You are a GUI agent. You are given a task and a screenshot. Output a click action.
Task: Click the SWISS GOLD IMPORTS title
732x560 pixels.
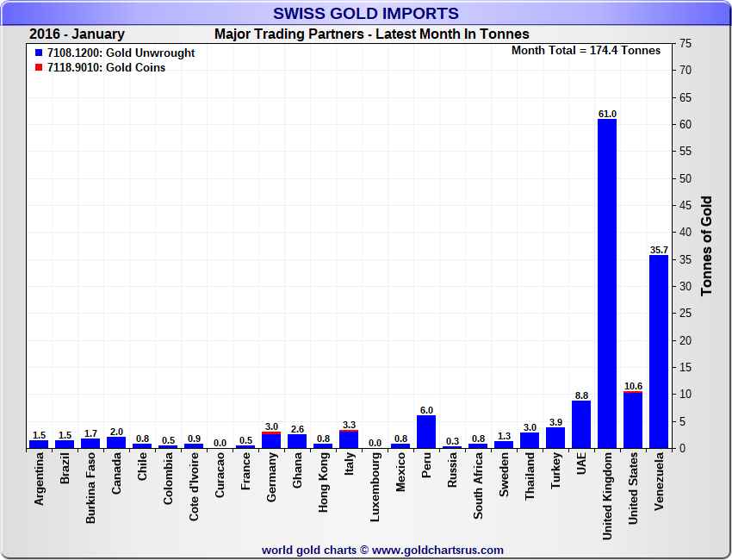[x=365, y=13]
